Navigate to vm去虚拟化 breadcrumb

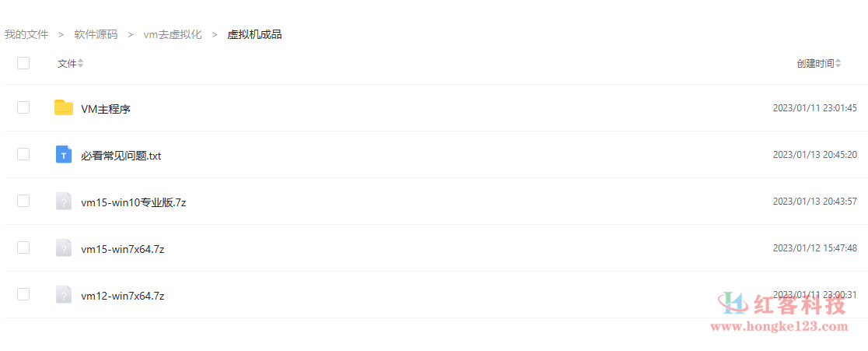173,34
